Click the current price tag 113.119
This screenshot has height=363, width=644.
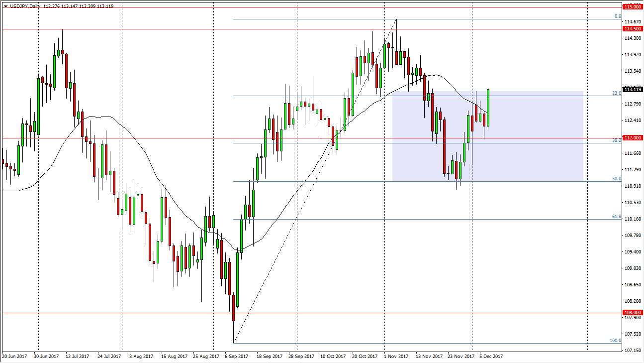[632, 90]
